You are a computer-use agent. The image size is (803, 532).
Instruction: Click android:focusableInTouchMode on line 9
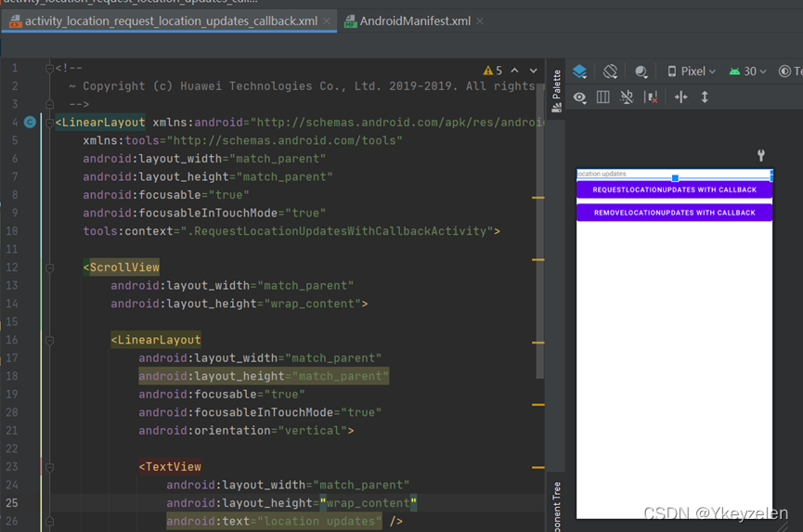coord(204,213)
